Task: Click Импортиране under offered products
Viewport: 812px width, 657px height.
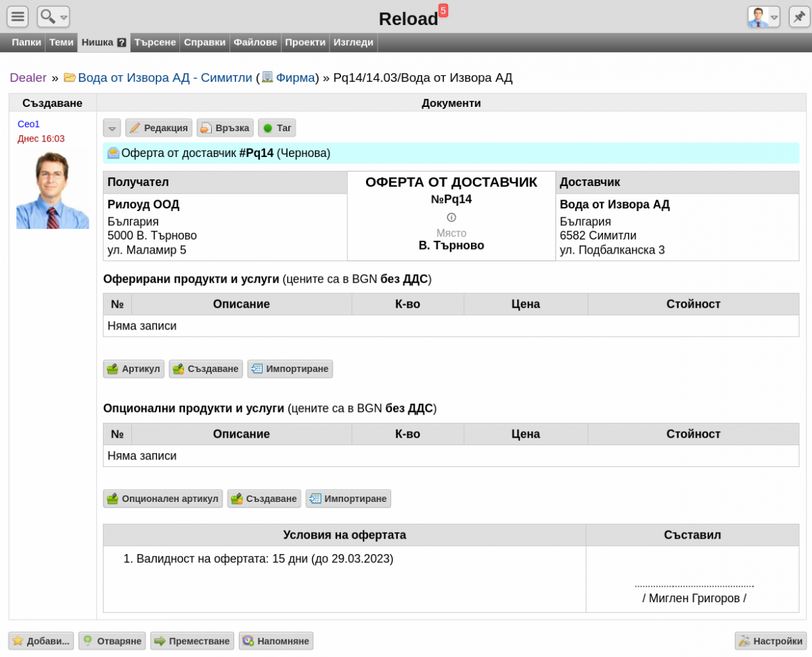Action: tap(290, 369)
